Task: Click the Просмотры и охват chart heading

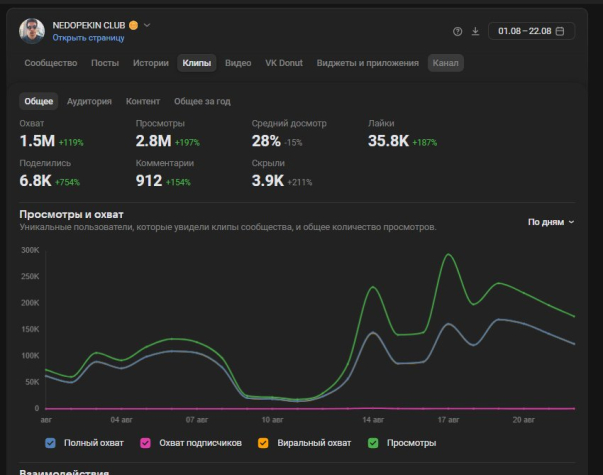Action: pyautogui.click(x=72, y=214)
